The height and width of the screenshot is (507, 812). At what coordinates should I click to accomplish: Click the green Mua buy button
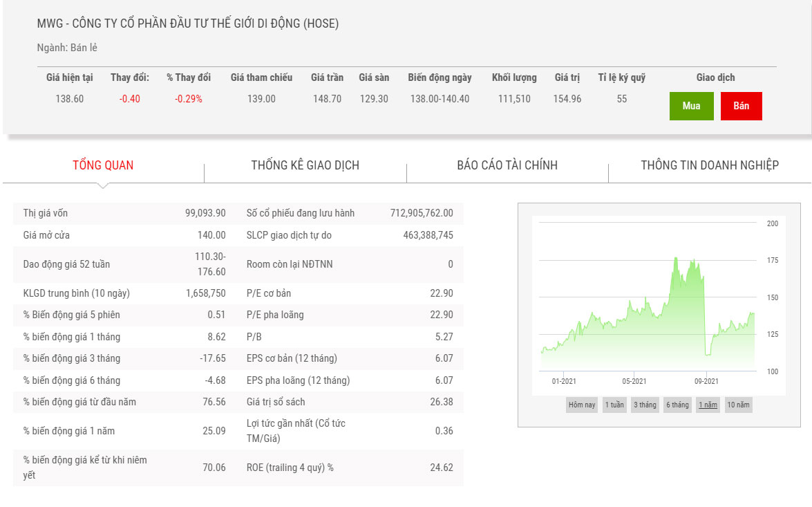click(x=691, y=106)
